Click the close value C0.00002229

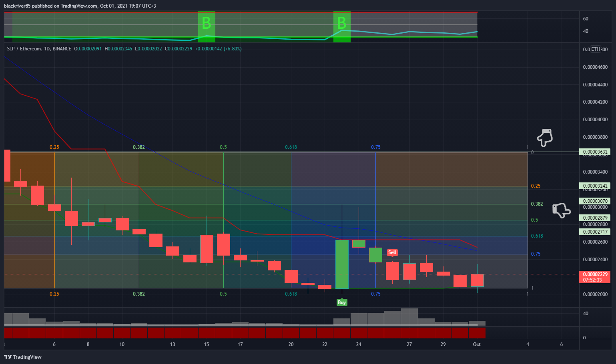click(179, 49)
